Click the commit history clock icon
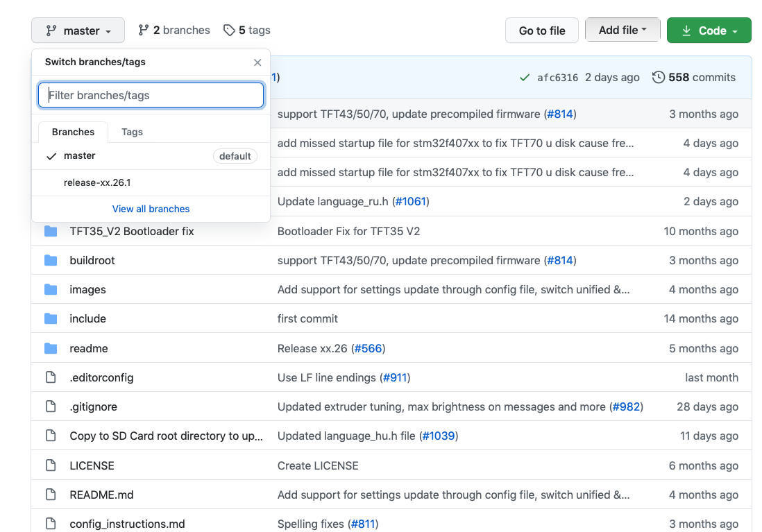The image size is (762, 532). click(658, 77)
